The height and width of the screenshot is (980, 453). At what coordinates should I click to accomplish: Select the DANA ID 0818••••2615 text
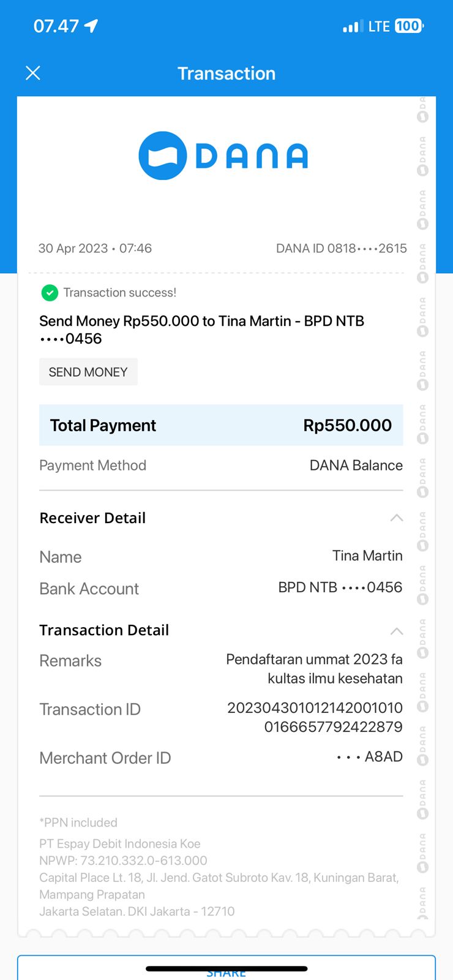(341, 249)
